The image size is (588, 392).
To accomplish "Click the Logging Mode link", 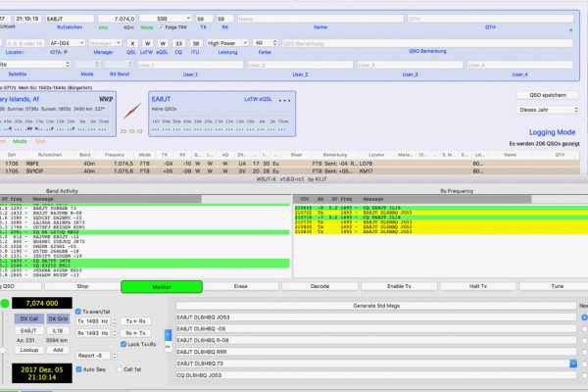I will [552, 132].
